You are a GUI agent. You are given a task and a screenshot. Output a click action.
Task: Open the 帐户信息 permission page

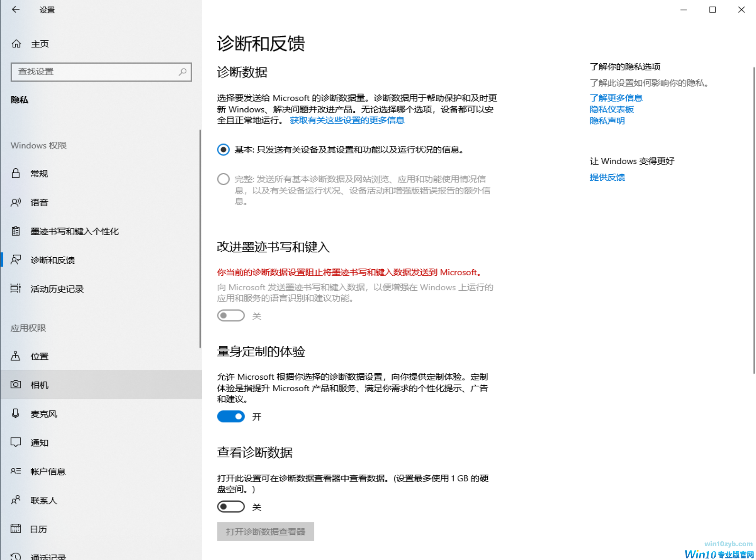click(x=48, y=471)
